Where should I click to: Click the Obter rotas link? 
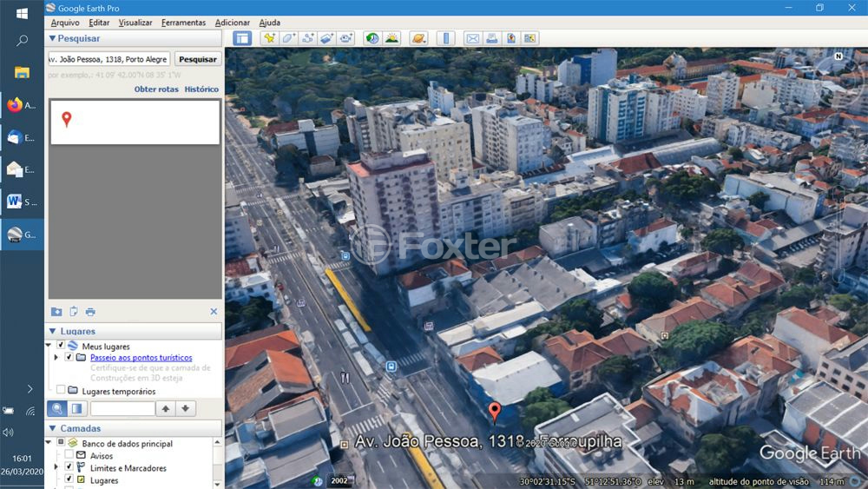(156, 89)
